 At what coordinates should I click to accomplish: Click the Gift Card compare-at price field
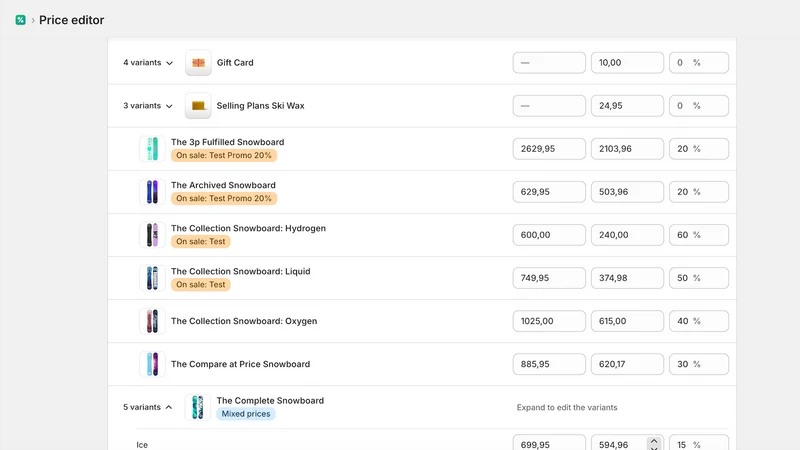pos(549,63)
